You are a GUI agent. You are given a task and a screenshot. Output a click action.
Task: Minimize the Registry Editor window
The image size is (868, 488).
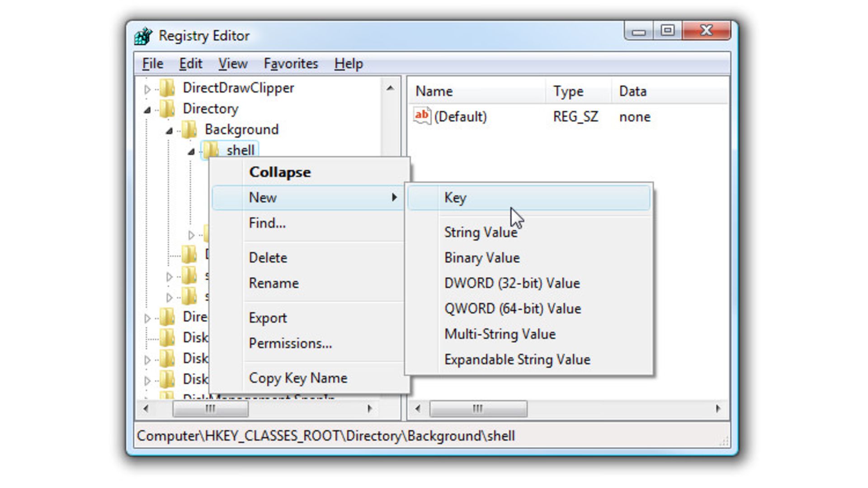[x=639, y=31]
